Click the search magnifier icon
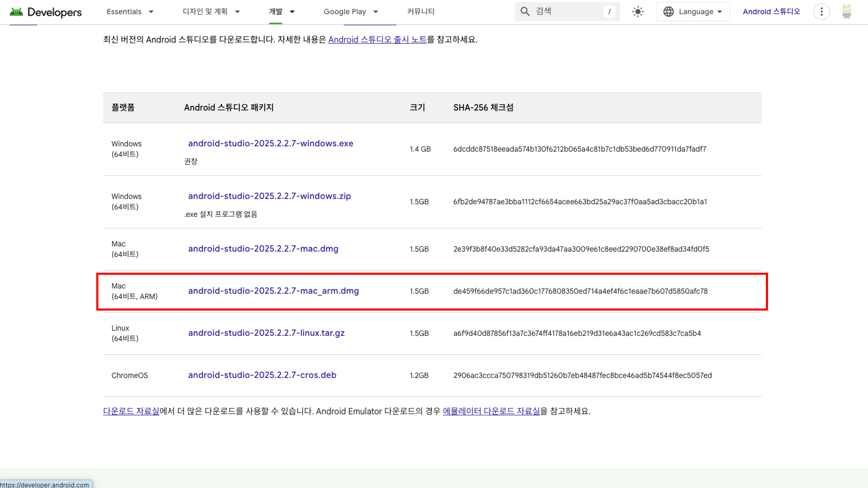This screenshot has width=868, height=488. point(525,12)
